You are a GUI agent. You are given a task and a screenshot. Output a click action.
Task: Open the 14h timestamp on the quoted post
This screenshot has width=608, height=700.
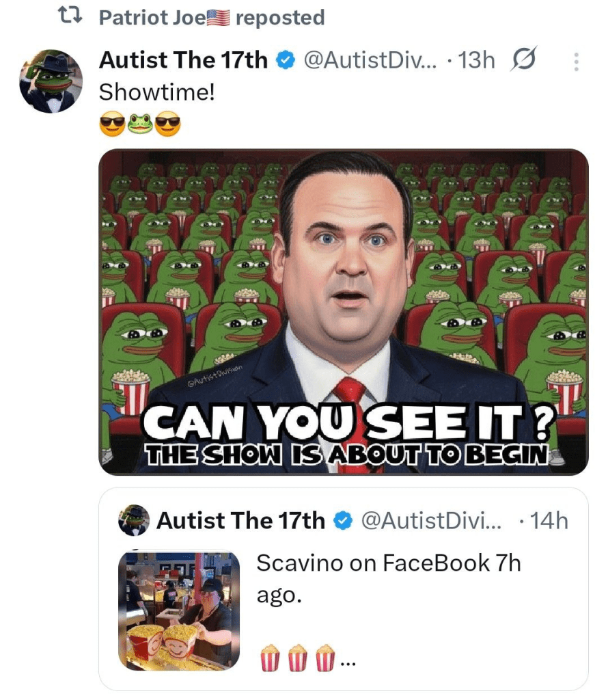click(549, 522)
